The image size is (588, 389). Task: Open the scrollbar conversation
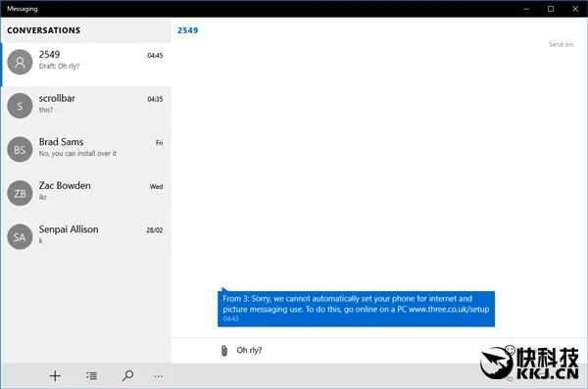pyautogui.click(x=86, y=109)
